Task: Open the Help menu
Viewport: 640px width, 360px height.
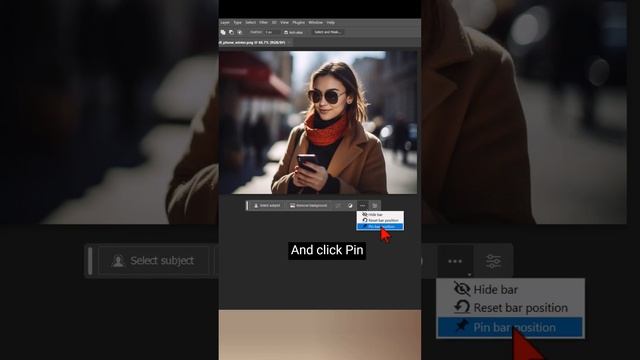Action: click(x=331, y=22)
